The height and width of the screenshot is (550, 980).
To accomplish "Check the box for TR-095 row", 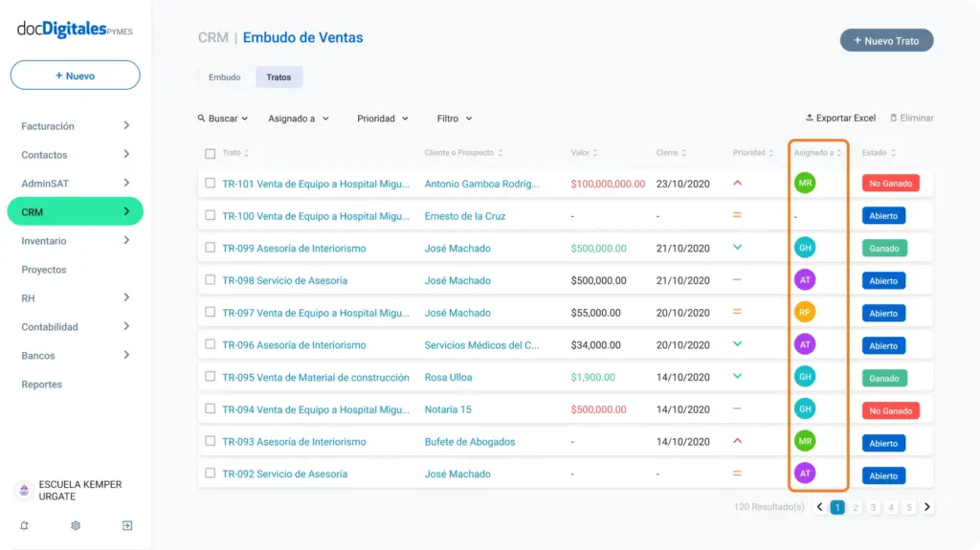I will coord(210,377).
